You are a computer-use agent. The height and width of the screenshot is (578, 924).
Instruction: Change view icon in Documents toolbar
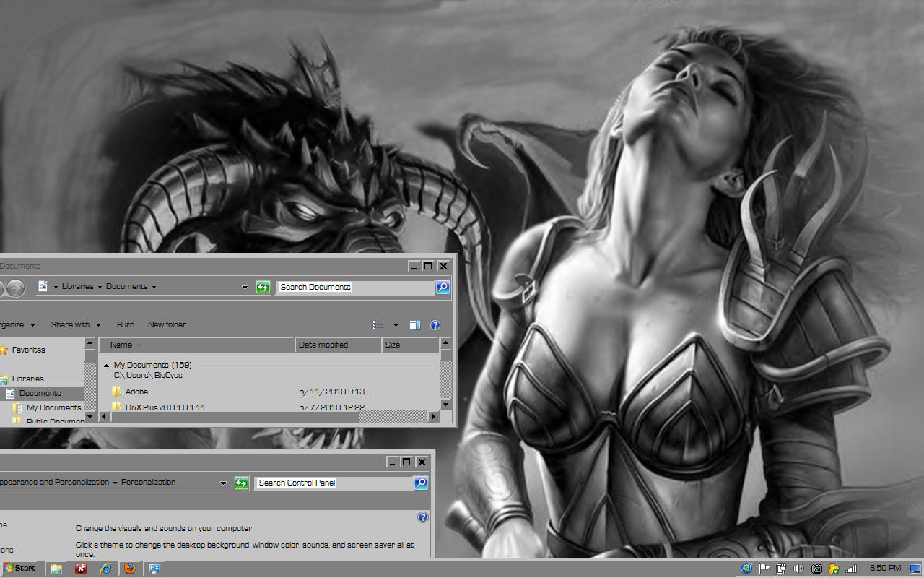[378, 325]
